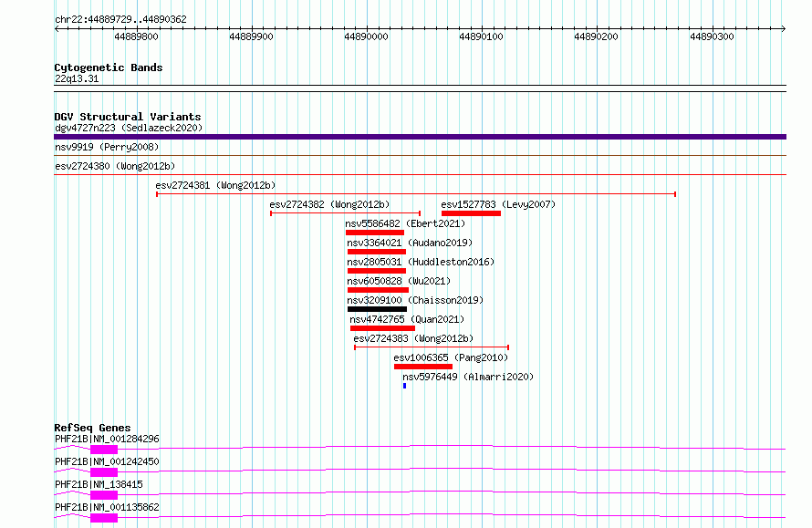Click the red bar under nsv4742765

pyautogui.click(x=382, y=328)
